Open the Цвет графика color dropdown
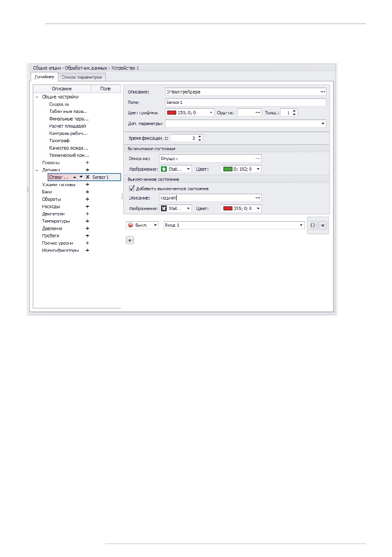Viewport: 392px width, 557px height. 211,112
